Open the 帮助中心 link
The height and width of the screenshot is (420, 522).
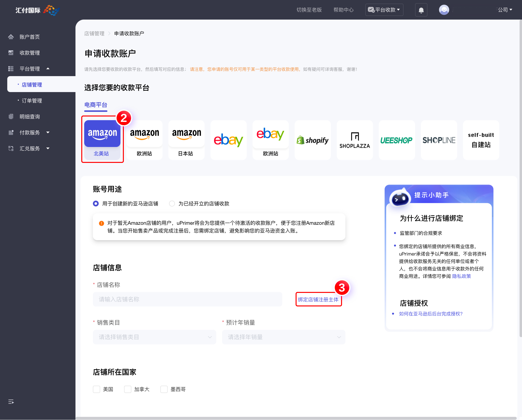343,10
